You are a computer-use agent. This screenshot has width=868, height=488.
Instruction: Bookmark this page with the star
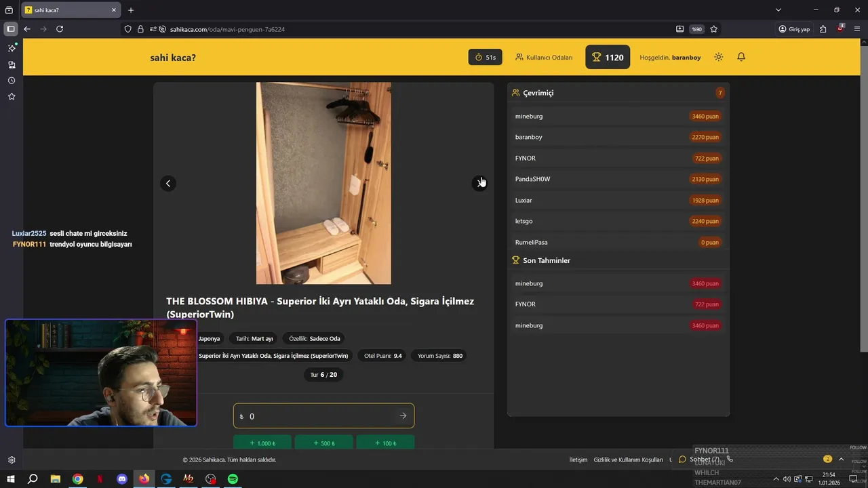[x=714, y=29]
